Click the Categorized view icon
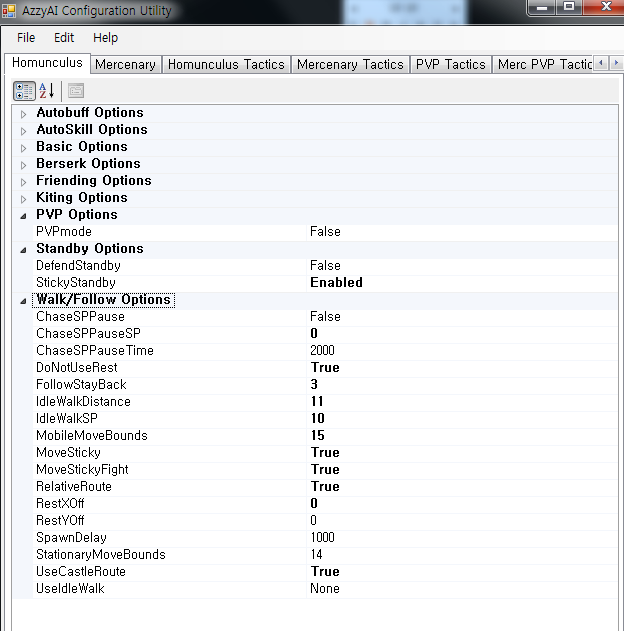The image size is (624, 631). pyautogui.click(x=25, y=91)
